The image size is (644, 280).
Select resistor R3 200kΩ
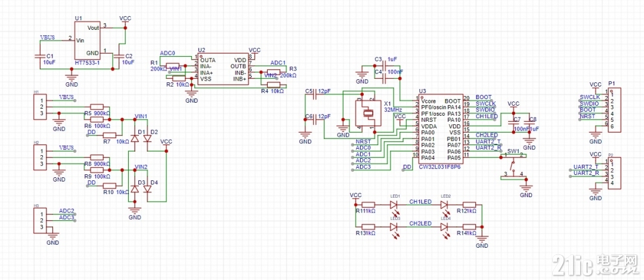click(x=273, y=72)
